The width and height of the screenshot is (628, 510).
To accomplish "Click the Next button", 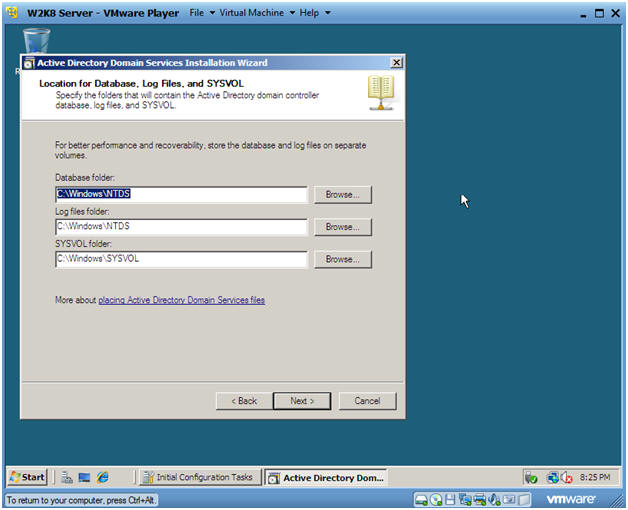I will click(302, 401).
